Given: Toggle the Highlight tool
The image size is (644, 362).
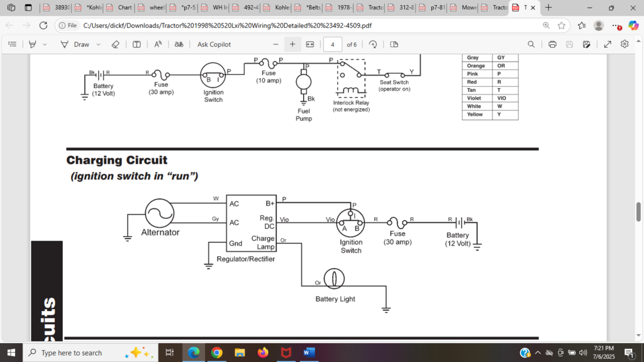Looking at the screenshot, I should [x=31, y=44].
